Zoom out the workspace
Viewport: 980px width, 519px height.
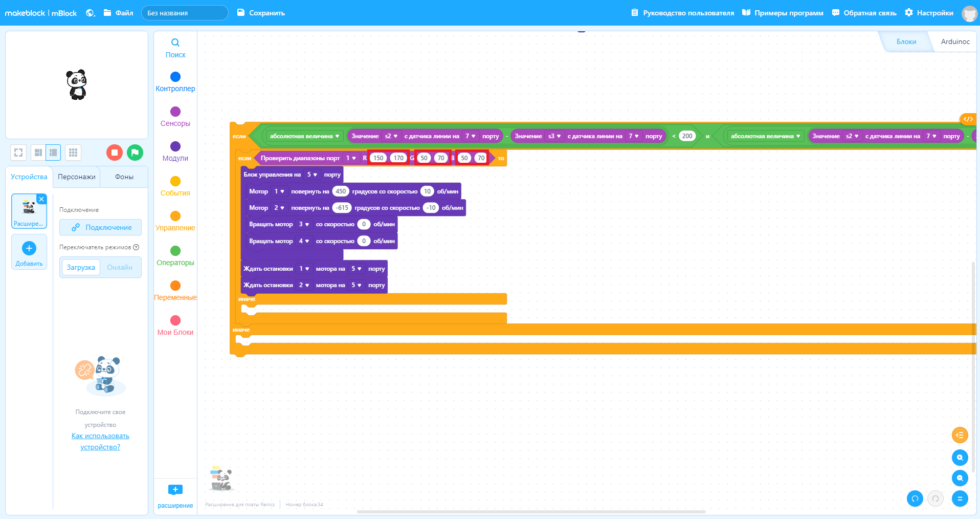pos(960,478)
